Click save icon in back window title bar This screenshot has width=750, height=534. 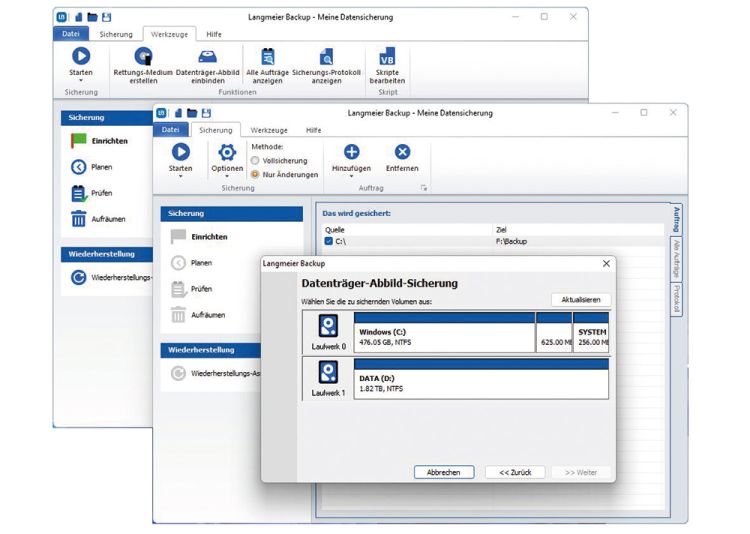(107, 17)
